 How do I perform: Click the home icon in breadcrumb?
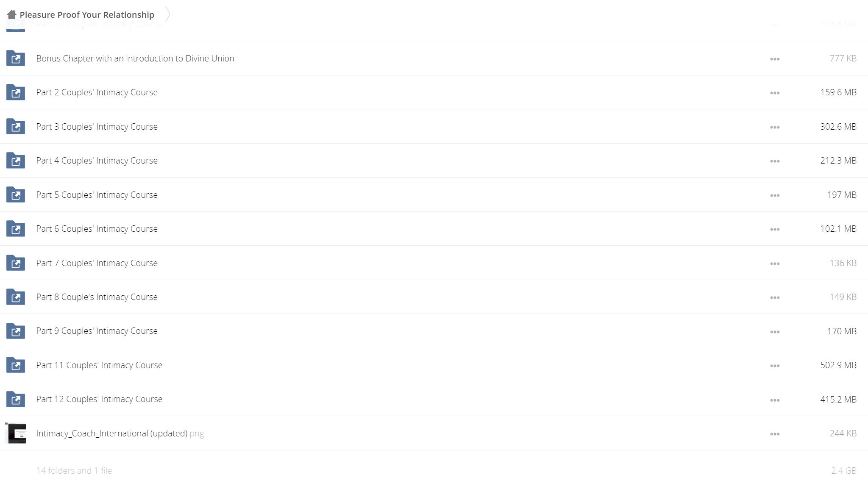tap(11, 15)
